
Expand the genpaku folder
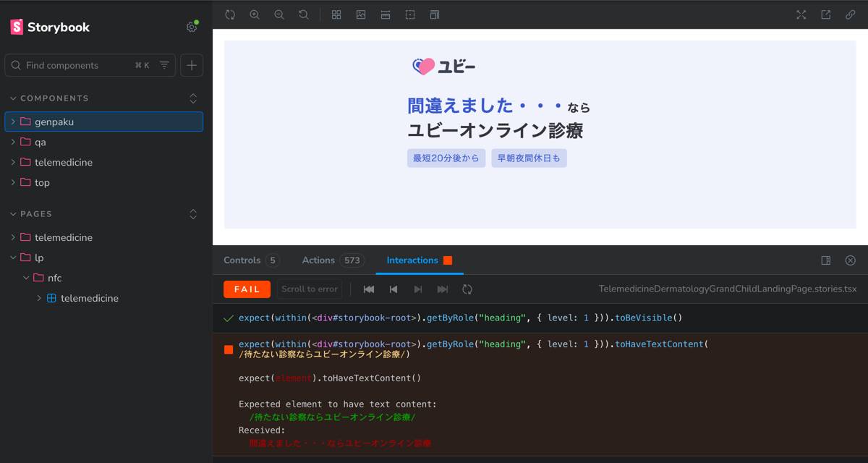click(104, 122)
